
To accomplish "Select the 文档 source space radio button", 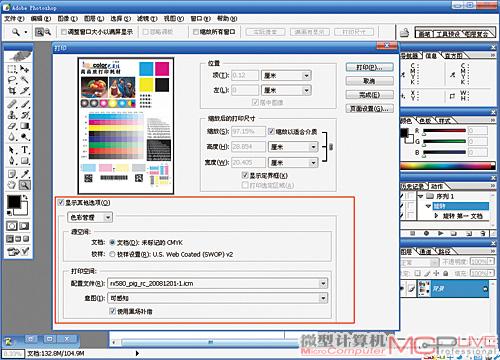I will click(x=112, y=242).
